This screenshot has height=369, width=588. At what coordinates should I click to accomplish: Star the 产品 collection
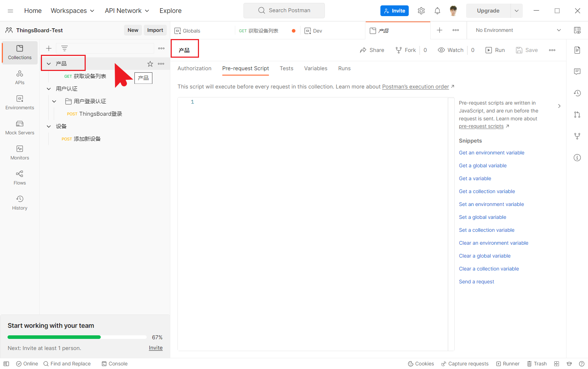point(150,64)
